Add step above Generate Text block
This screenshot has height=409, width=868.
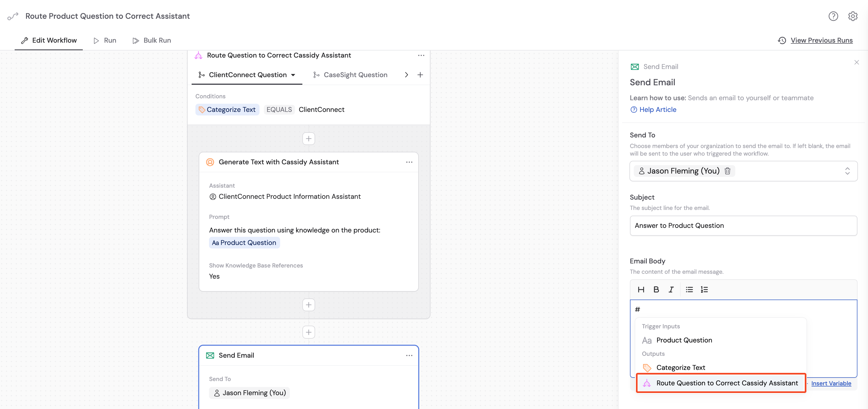(x=308, y=139)
